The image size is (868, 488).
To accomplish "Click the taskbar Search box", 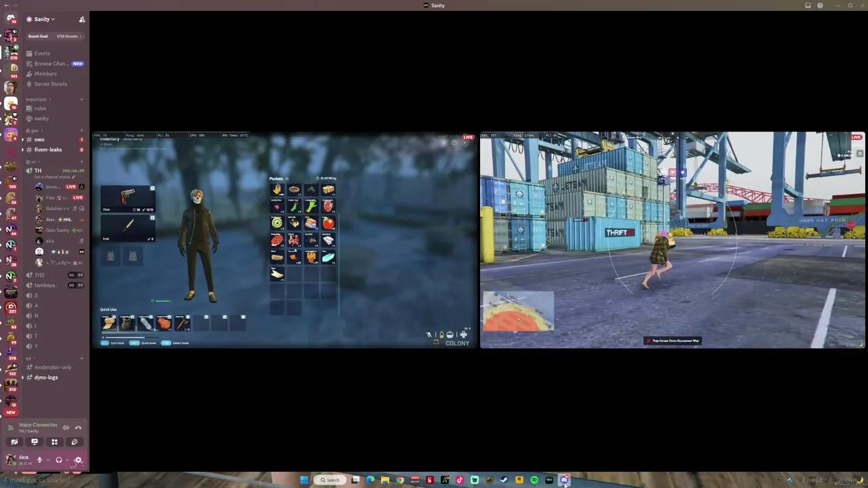I will tap(330, 480).
